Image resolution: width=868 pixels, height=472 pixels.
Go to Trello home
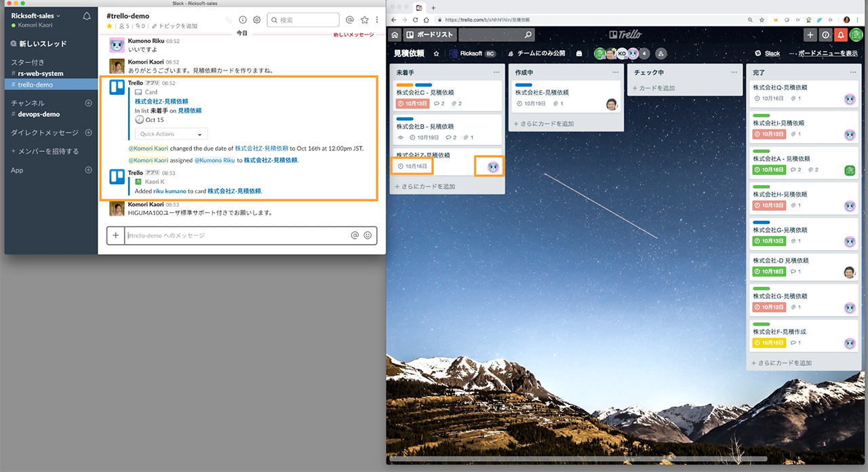click(395, 35)
